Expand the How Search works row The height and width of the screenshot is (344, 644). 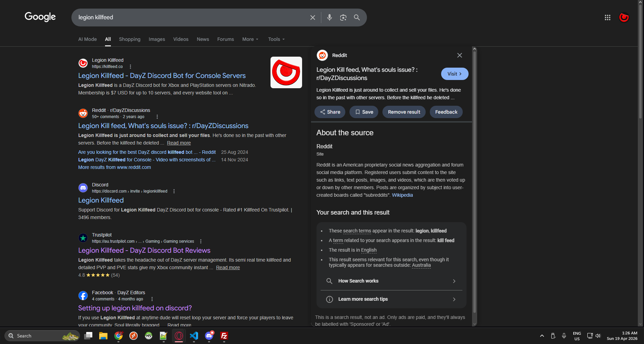391,281
